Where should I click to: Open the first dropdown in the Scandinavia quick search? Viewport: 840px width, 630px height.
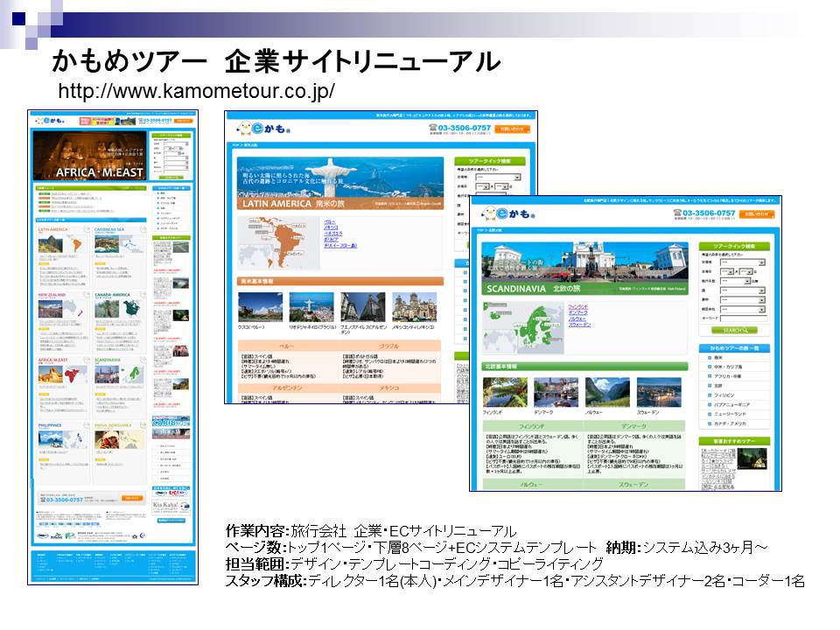[x=742, y=262]
